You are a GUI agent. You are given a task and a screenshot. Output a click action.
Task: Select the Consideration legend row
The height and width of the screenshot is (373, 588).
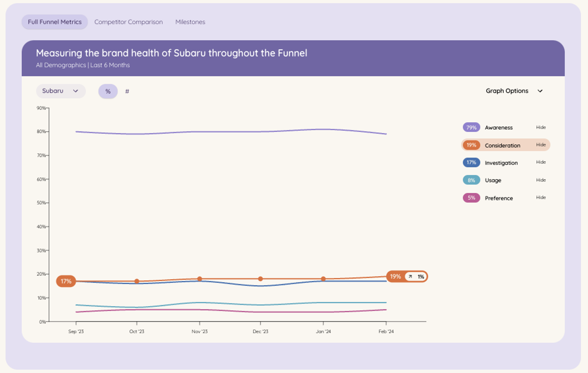[506, 145]
